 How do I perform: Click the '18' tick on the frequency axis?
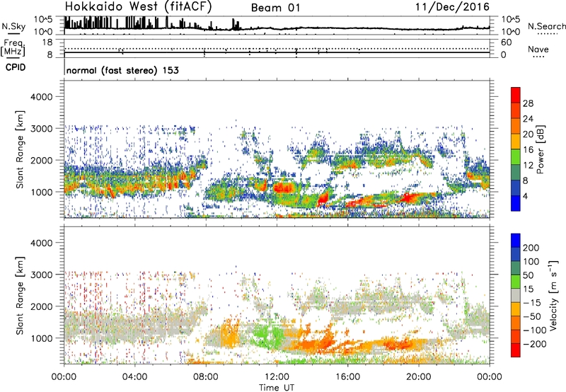point(47,42)
